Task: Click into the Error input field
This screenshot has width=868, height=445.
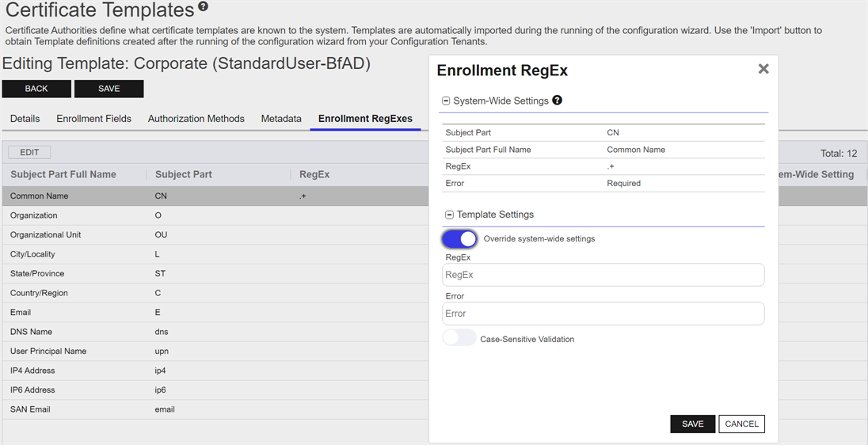Action: [603, 314]
